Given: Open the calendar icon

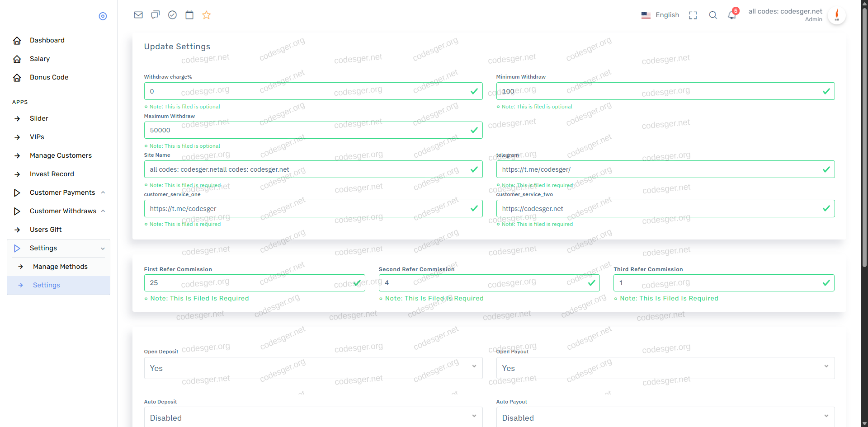Looking at the screenshot, I should click(x=189, y=15).
